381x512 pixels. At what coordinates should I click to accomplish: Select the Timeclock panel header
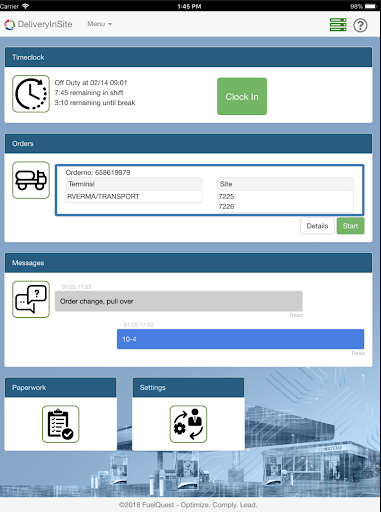[188, 57]
